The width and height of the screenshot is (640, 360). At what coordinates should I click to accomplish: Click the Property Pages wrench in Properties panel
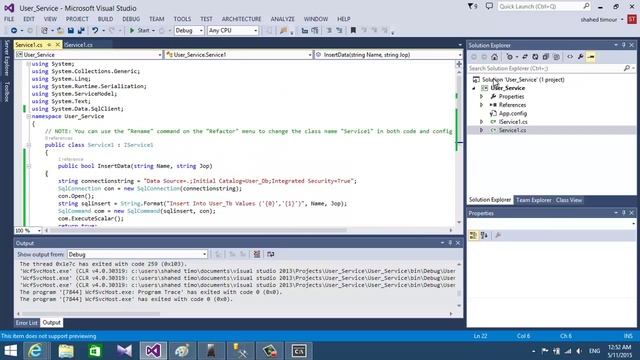498,236
